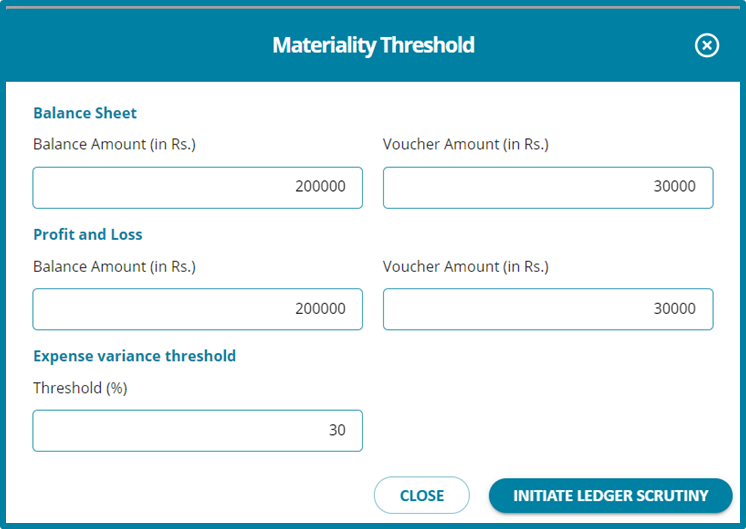
Task: Click the 30 value in the Threshold field
Action: [337, 431]
